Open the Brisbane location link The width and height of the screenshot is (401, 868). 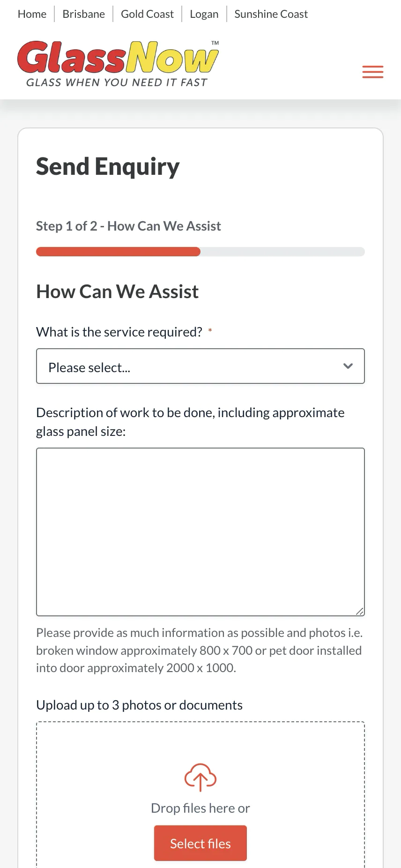pos(83,14)
